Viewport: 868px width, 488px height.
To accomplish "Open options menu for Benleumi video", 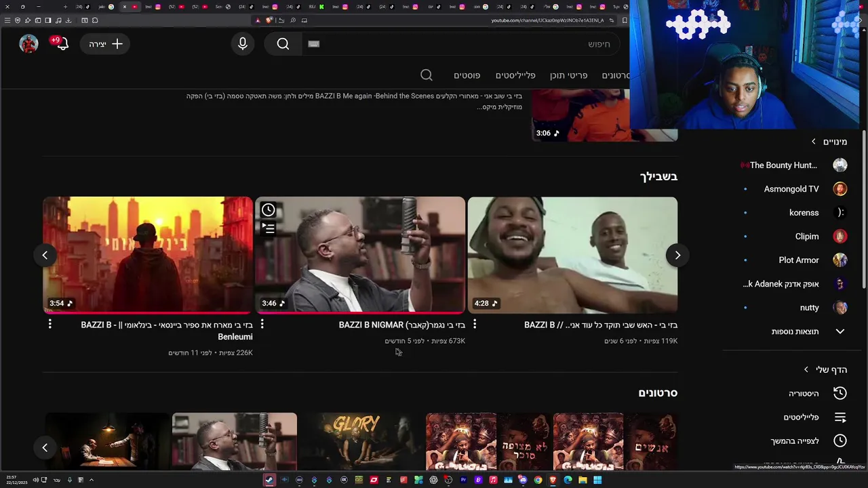I will 50,325.
